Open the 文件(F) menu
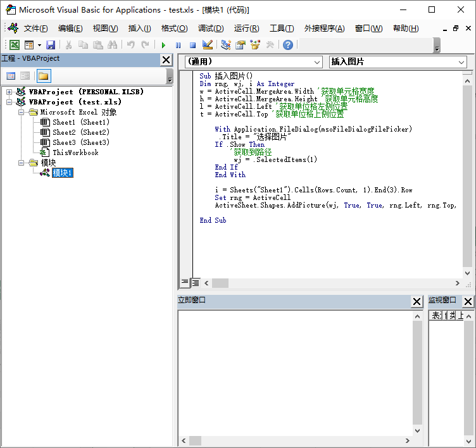 tap(36, 28)
